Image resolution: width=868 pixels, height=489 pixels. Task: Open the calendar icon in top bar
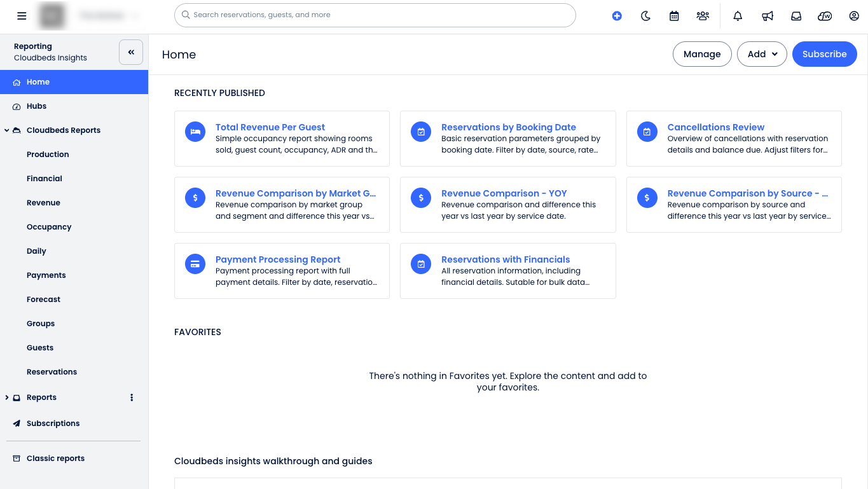click(x=674, y=16)
